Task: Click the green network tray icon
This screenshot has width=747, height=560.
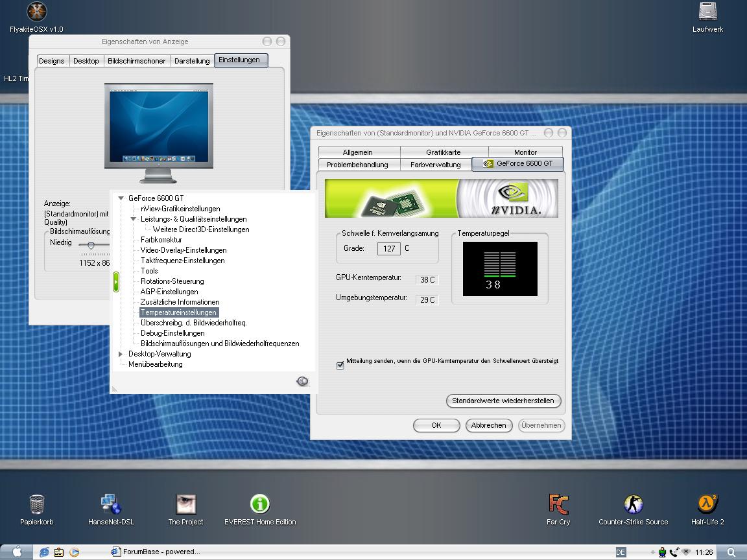Action: (x=662, y=552)
